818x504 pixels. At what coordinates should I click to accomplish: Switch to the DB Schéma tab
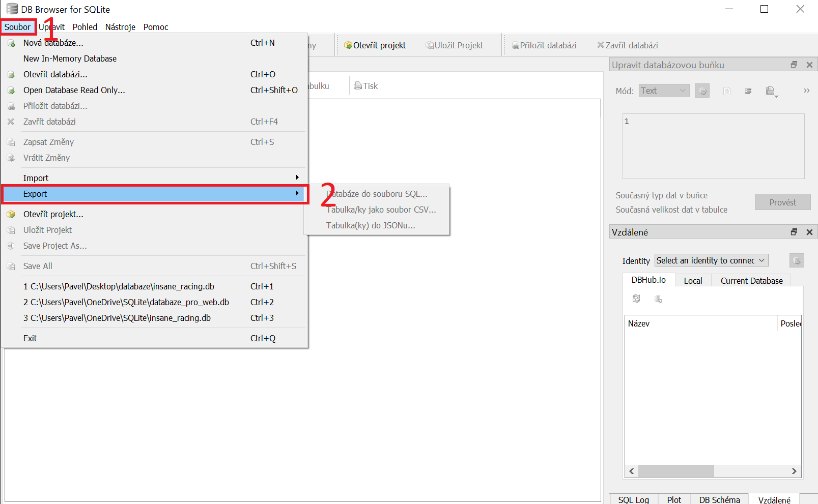pos(719,499)
